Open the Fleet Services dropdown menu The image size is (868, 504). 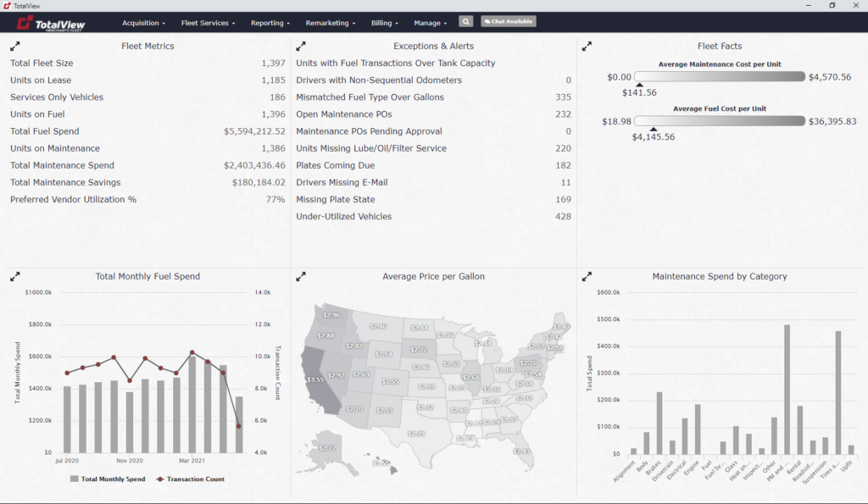pyautogui.click(x=209, y=23)
